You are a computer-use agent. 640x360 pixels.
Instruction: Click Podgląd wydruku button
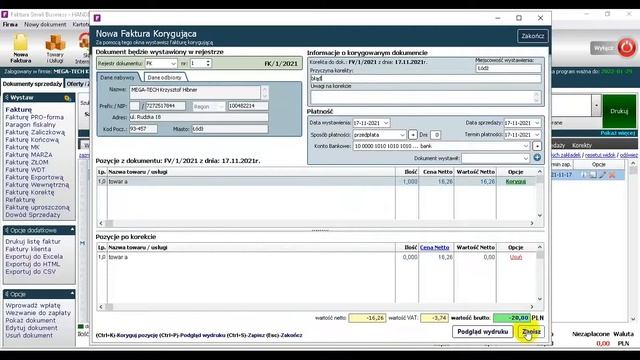pos(482,331)
